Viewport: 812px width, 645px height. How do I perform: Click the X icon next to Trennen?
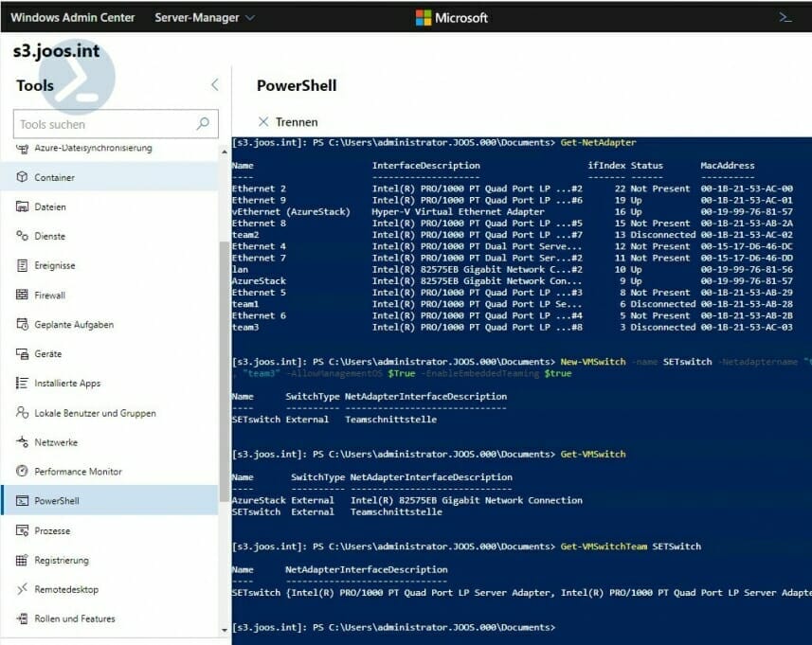[x=263, y=121]
